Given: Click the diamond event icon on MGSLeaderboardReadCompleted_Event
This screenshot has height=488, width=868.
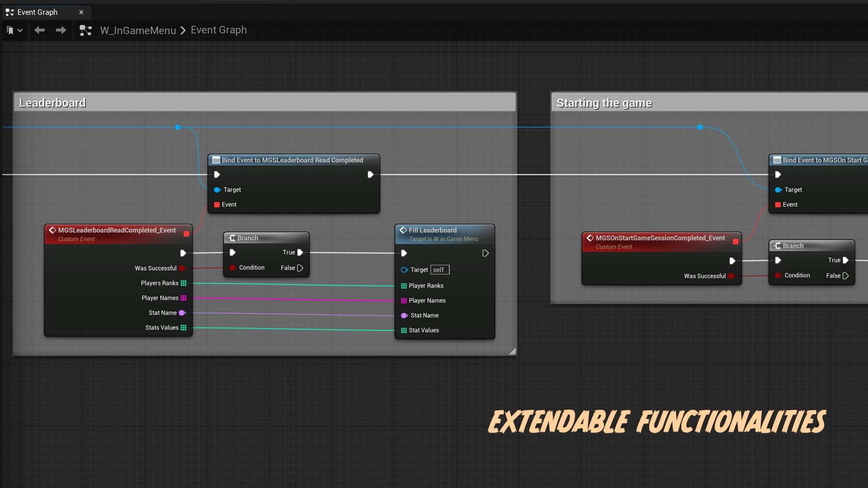Looking at the screenshot, I should tap(52, 230).
